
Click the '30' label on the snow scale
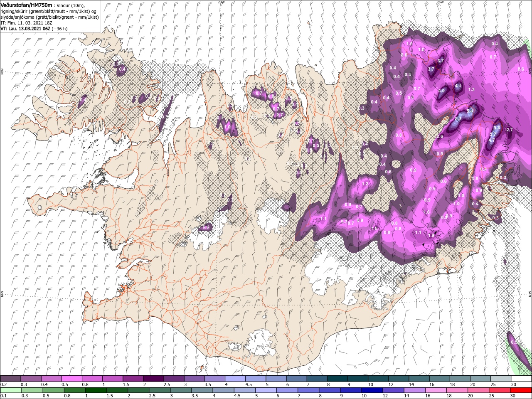pos(514,384)
